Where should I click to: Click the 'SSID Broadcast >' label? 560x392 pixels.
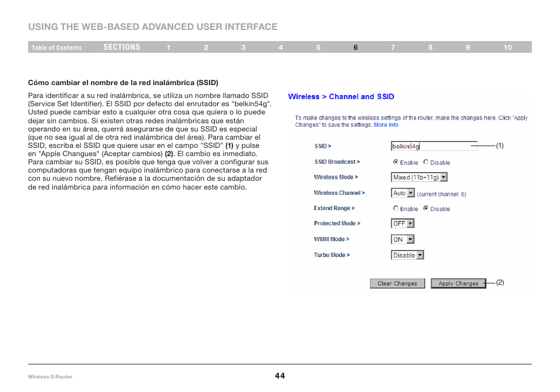point(337,162)
